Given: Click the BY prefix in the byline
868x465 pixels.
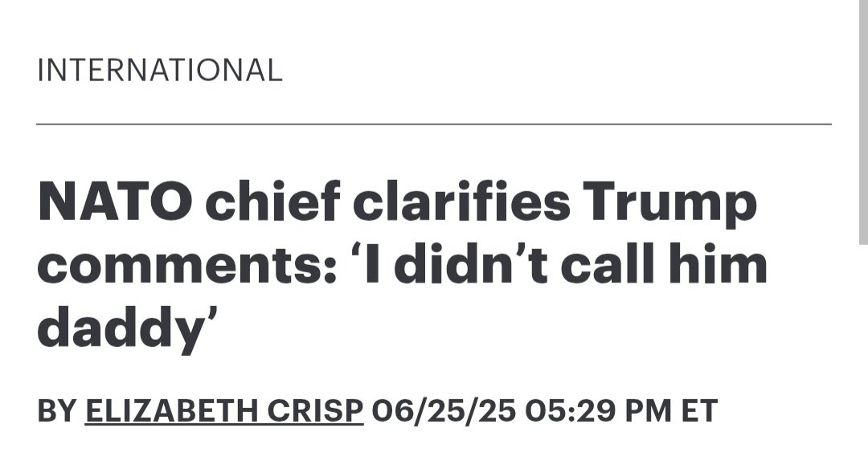Looking at the screenshot, I should 56,411.
